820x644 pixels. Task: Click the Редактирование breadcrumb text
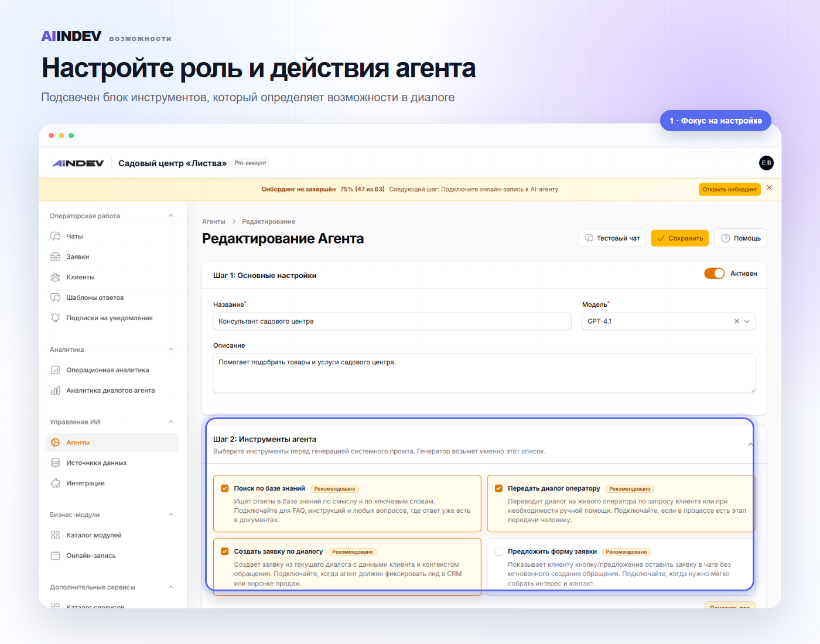point(269,222)
